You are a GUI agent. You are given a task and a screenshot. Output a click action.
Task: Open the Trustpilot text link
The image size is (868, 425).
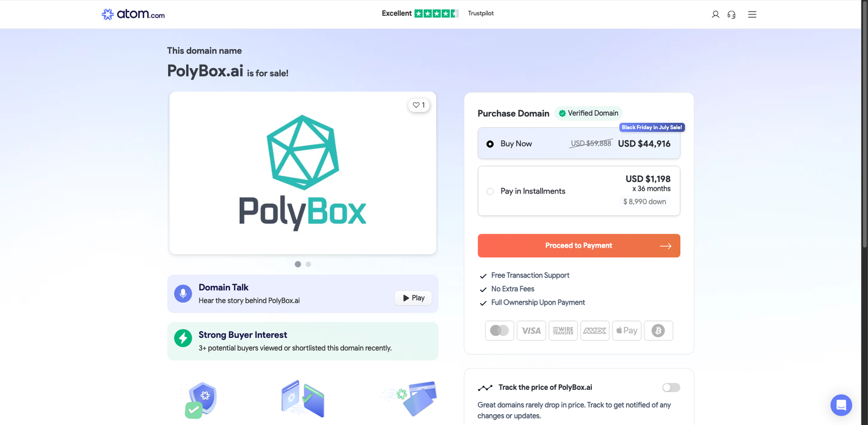pyautogui.click(x=481, y=14)
